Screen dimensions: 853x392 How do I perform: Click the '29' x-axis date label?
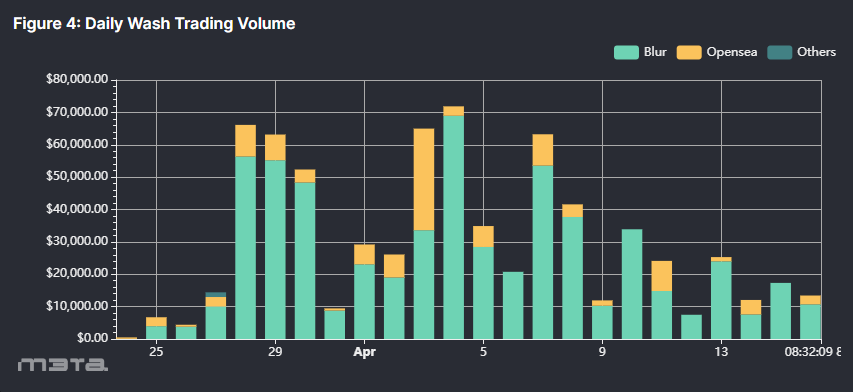tap(275, 352)
